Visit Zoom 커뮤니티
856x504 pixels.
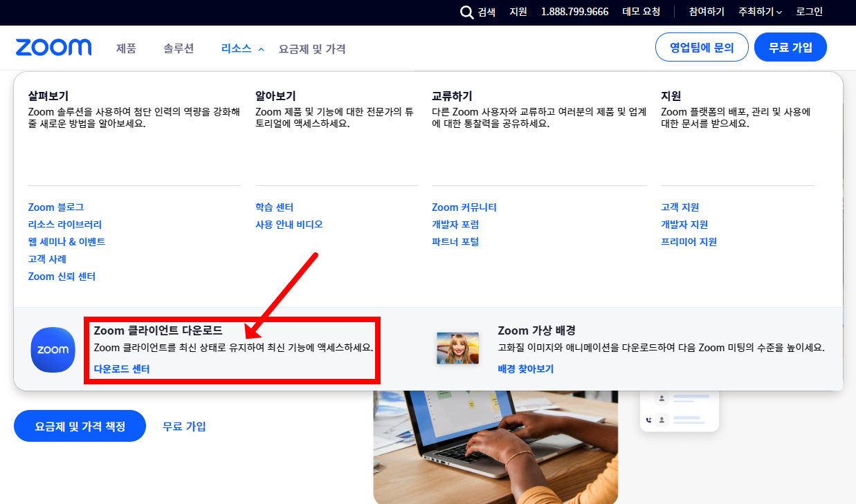pyautogui.click(x=464, y=207)
